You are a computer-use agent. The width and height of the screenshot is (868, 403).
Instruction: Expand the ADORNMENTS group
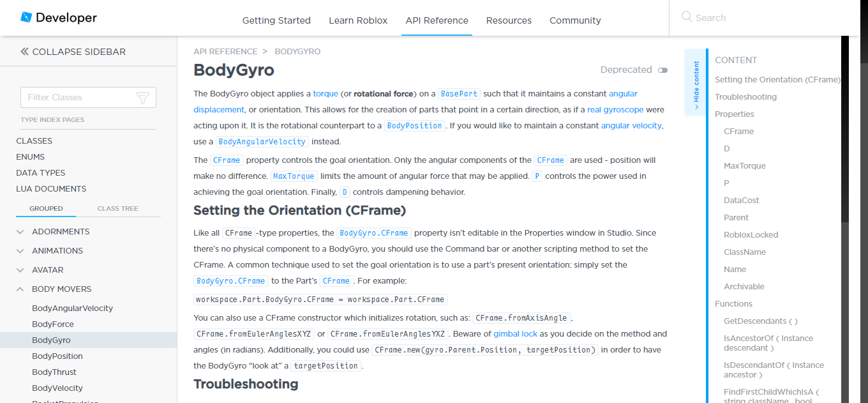(20, 232)
